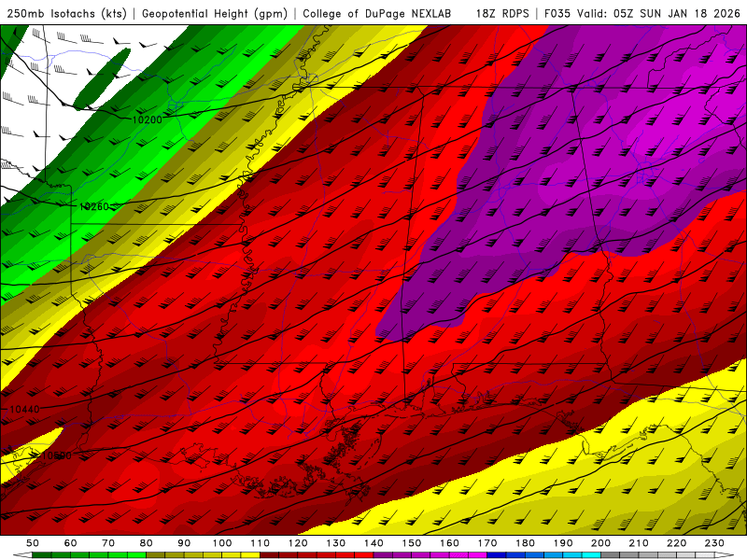Click the 10440 height contour label

coord(24,409)
